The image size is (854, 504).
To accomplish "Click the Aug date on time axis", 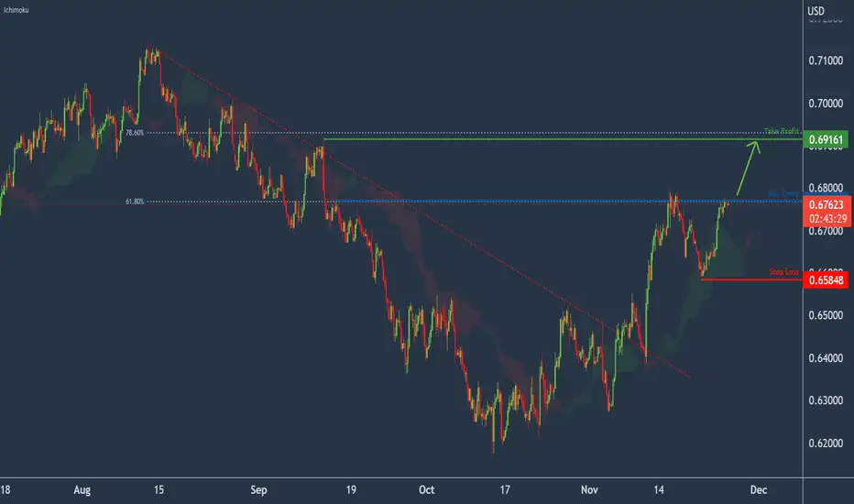I will click(82, 490).
